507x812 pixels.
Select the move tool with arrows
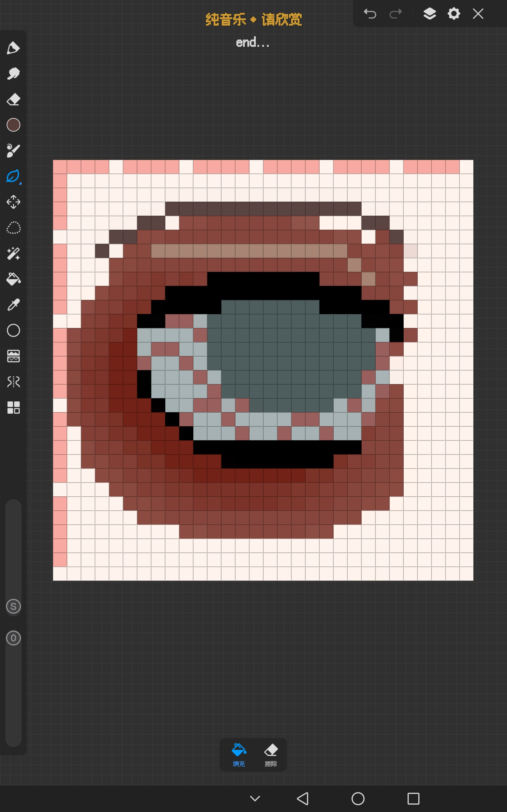[x=13, y=202]
